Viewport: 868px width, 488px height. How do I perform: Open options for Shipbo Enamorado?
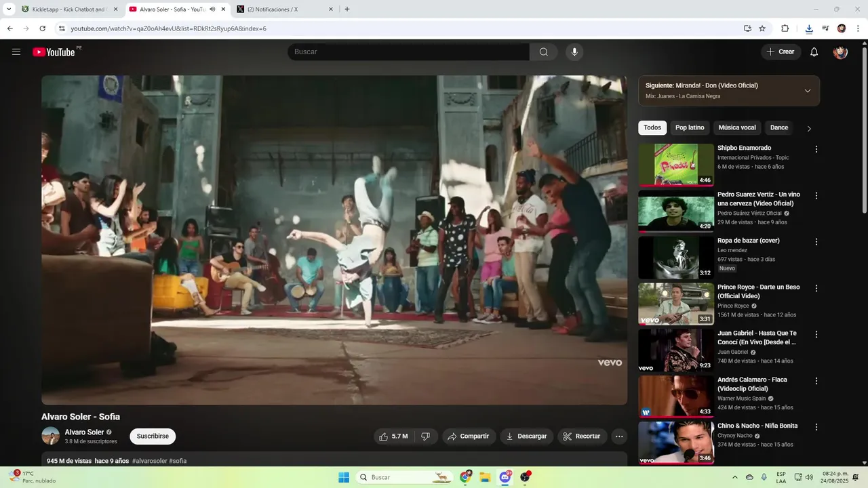[x=816, y=149]
